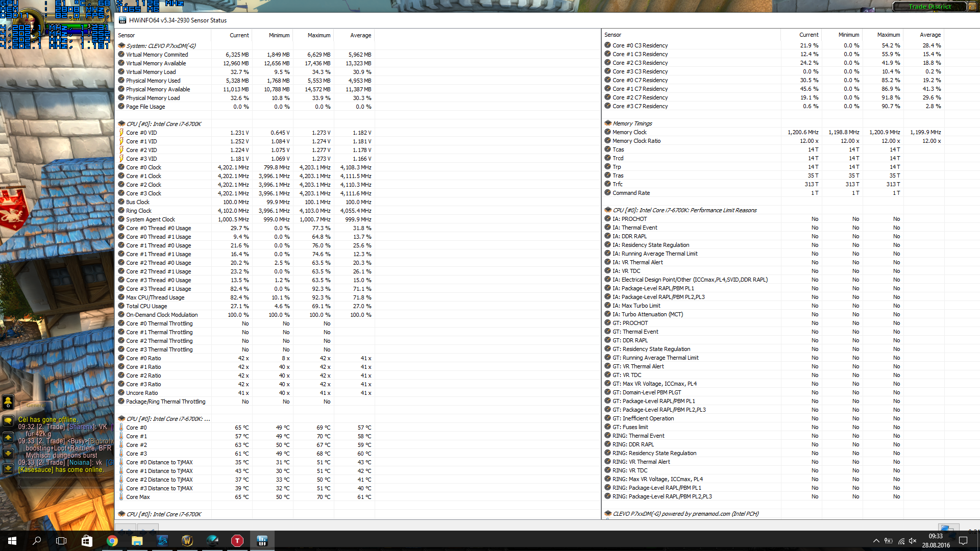Select RING: Max VR Voltage, ICCmax, PL4 row
The height and width of the screenshot is (551, 980).
774,479
